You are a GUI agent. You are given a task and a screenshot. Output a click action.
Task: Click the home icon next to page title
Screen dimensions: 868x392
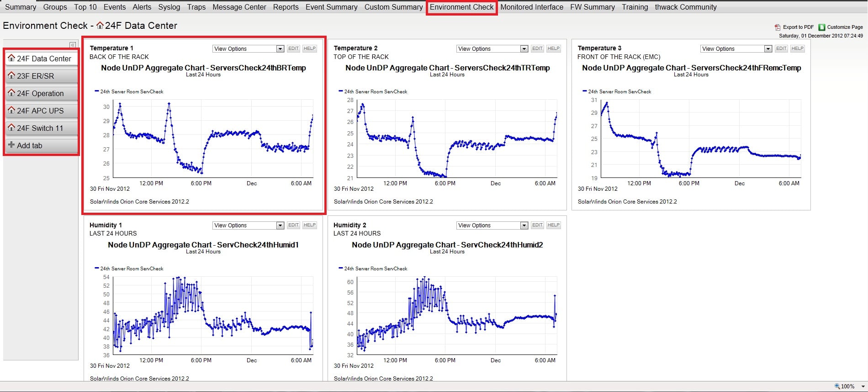coord(100,26)
